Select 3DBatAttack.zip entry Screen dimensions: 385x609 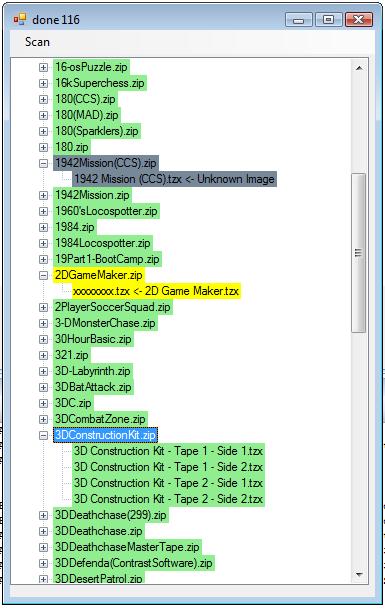pos(94,387)
